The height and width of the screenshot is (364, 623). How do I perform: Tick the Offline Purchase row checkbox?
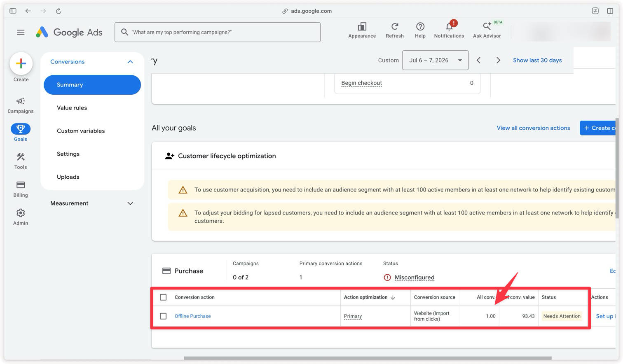pos(163,316)
